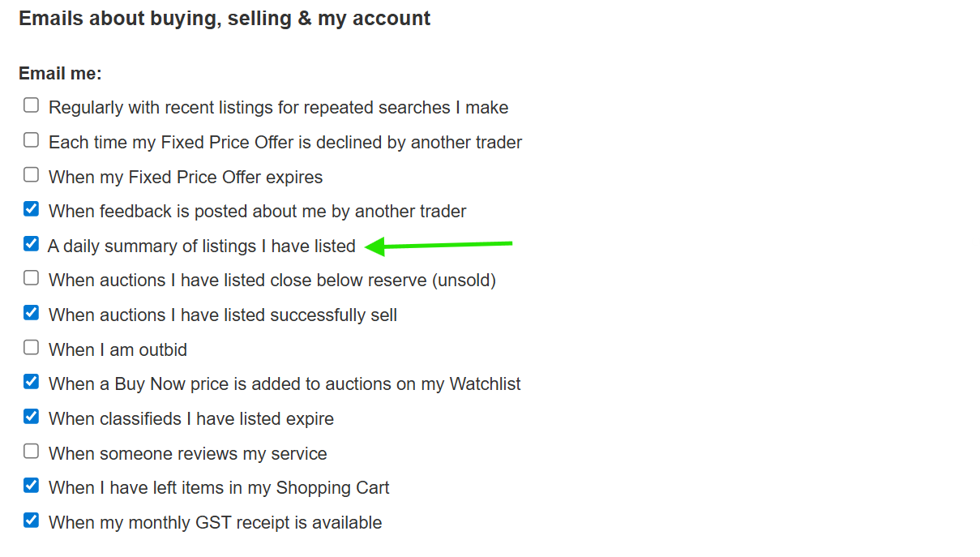
Task: Click the 'When my monthly GST receipt' label text
Action: point(215,523)
